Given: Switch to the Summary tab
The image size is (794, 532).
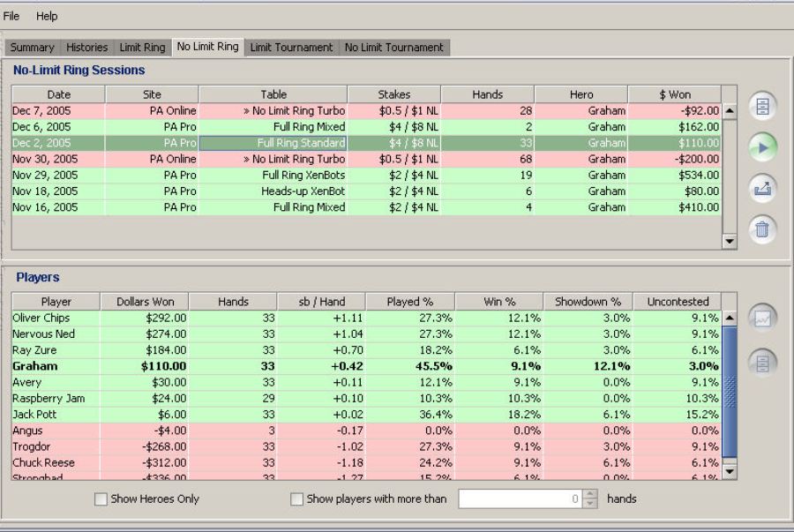Looking at the screenshot, I should 33,48.
